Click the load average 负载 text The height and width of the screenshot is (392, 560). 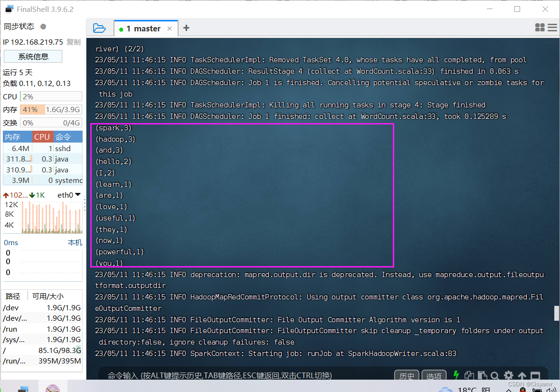[x=37, y=84]
